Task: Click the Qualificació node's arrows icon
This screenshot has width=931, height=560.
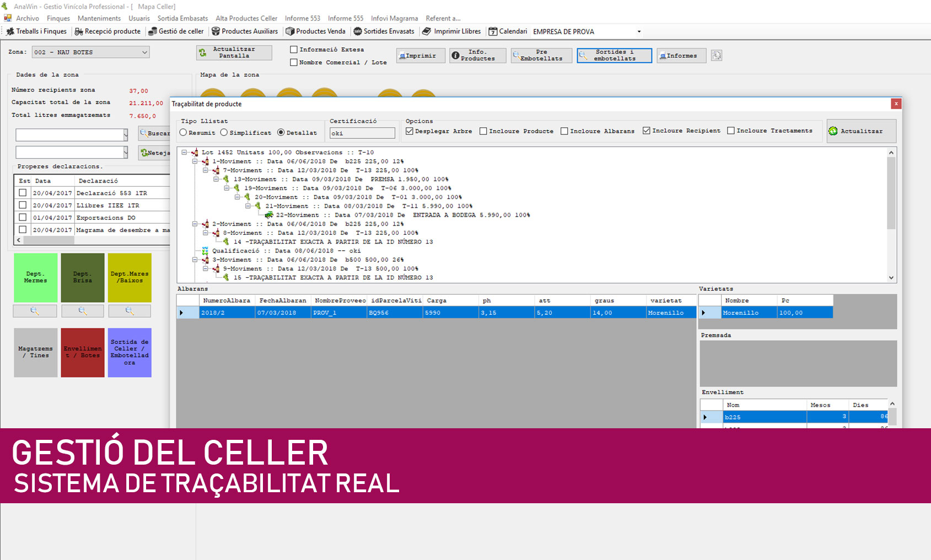Action: click(x=205, y=251)
